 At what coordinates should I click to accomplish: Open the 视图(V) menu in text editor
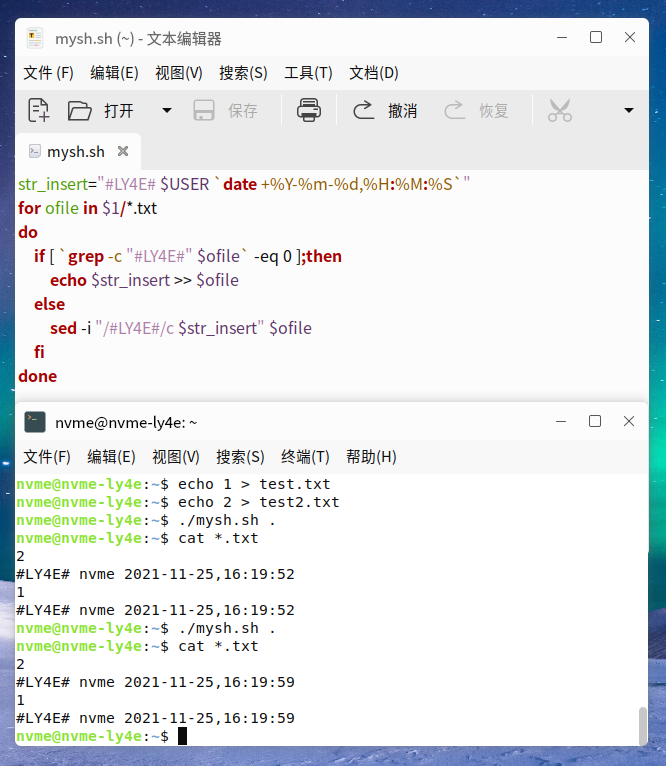pyautogui.click(x=179, y=73)
